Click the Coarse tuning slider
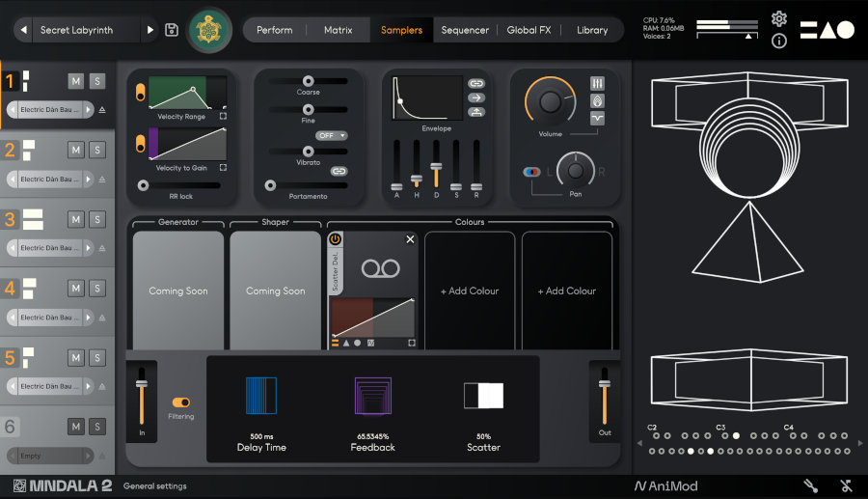Viewport: 868px width, 499px height. [309, 81]
